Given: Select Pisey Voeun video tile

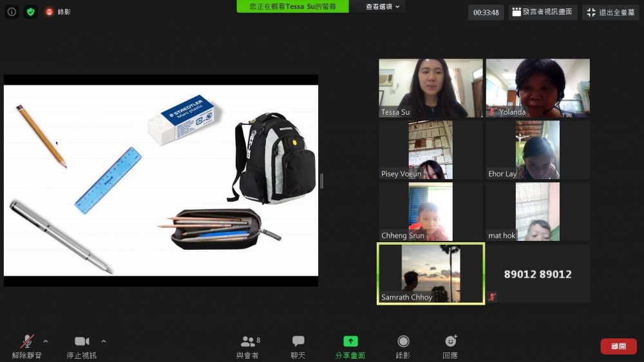Looking at the screenshot, I should coord(431,149).
